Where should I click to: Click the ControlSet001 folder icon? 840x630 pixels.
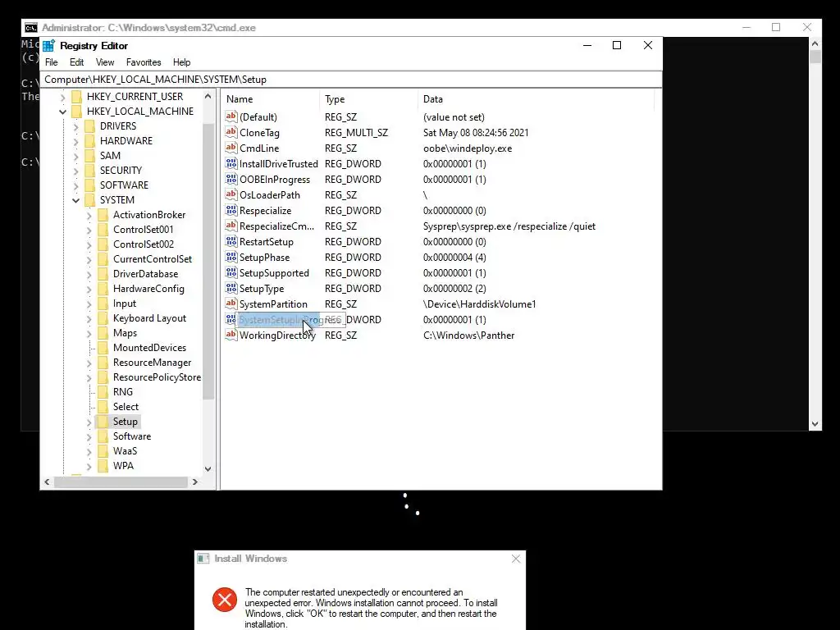103,230
